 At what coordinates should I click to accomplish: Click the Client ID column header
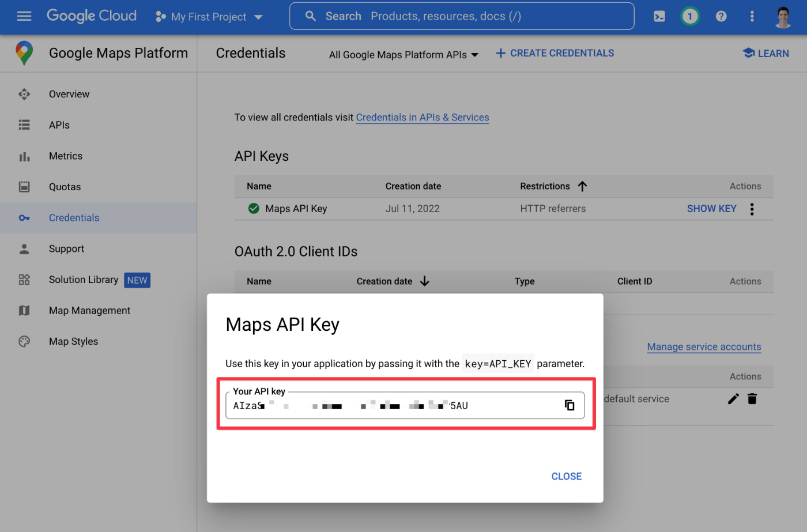pos(635,281)
